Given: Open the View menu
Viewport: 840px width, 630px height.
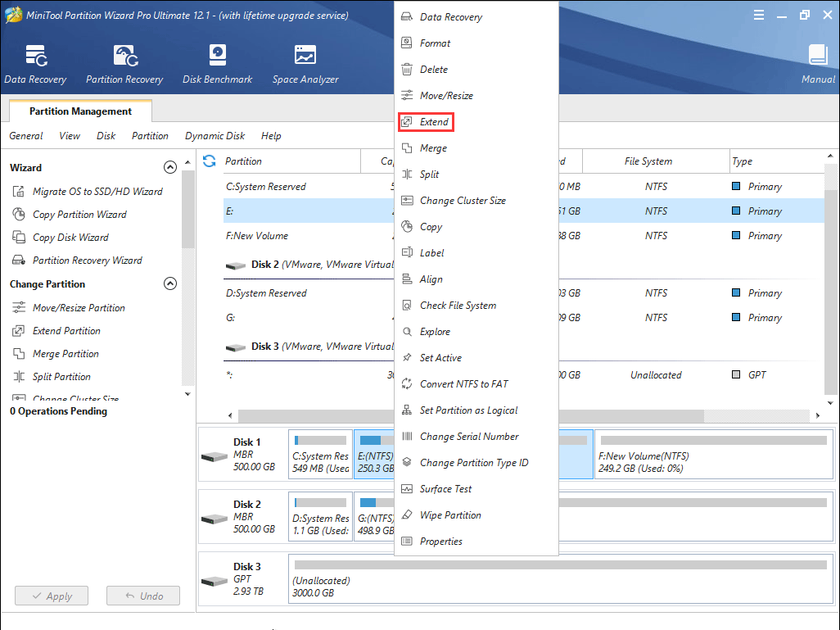Looking at the screenshot, I should 70,136.
